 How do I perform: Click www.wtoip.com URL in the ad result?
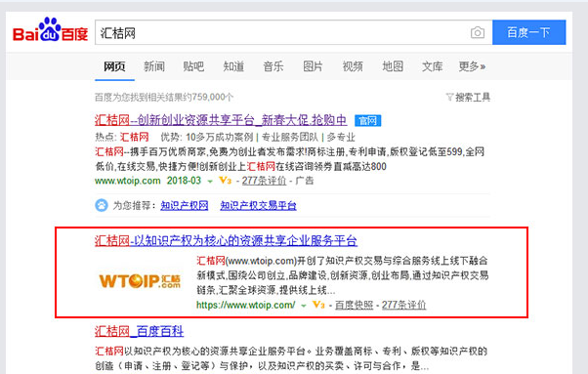pos(128,181)
